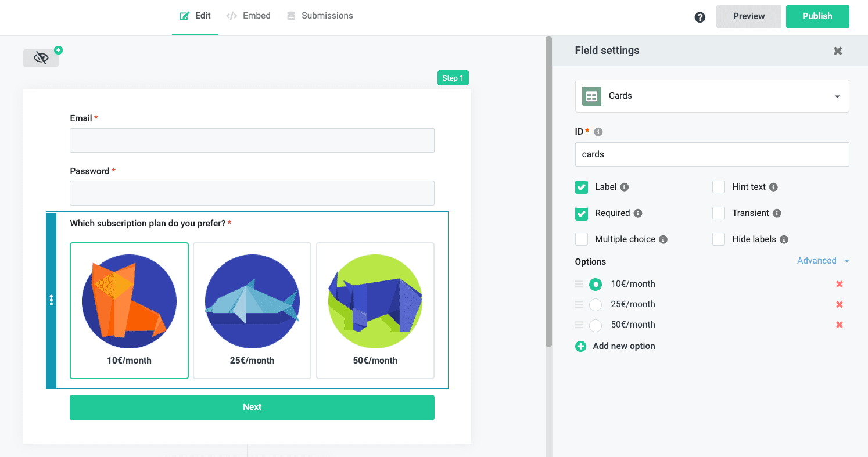Click the green plus badge on eye button

coord(58,50)
